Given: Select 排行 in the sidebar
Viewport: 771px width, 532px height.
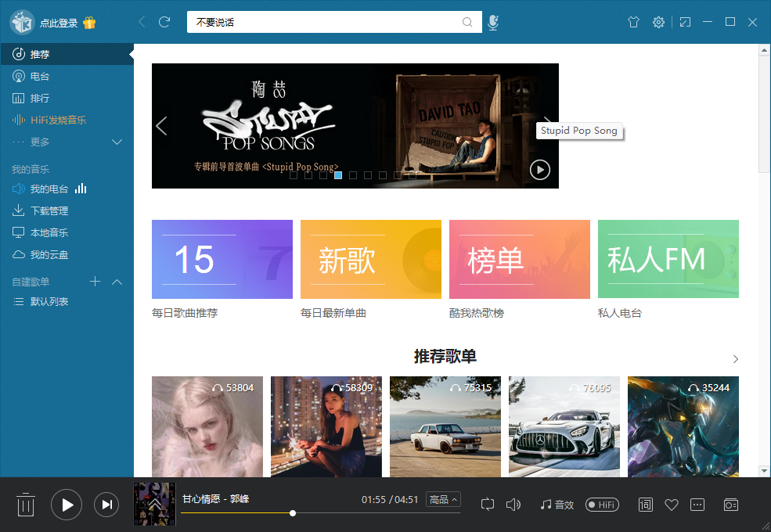Looking at the screenshot, I should click(x=39, y=98).
